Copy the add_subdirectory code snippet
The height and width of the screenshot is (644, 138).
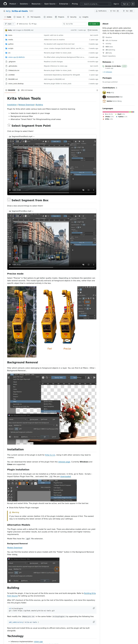94,622
